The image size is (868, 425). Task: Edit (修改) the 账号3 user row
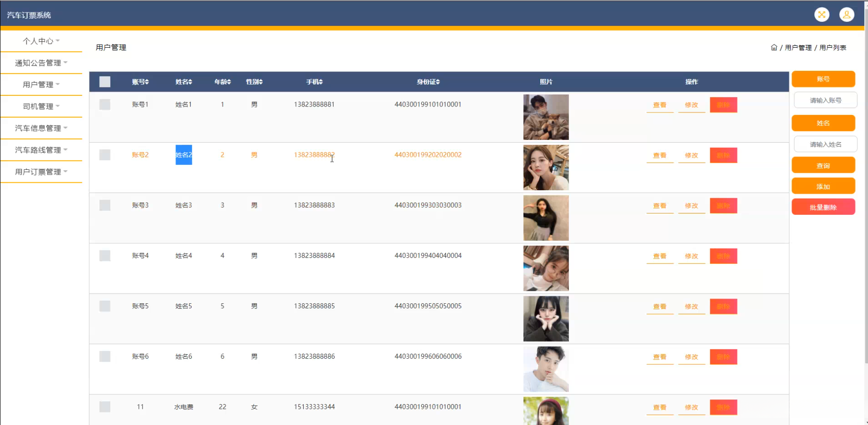(692, 206)
